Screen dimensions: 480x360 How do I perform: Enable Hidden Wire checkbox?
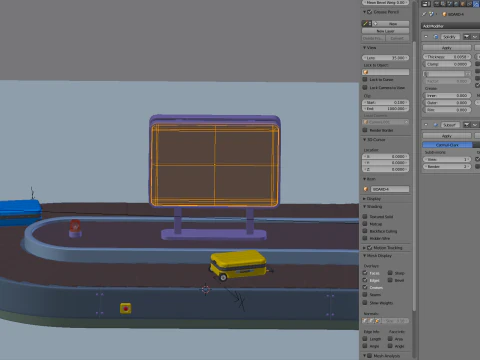click(x=365, y=238)
